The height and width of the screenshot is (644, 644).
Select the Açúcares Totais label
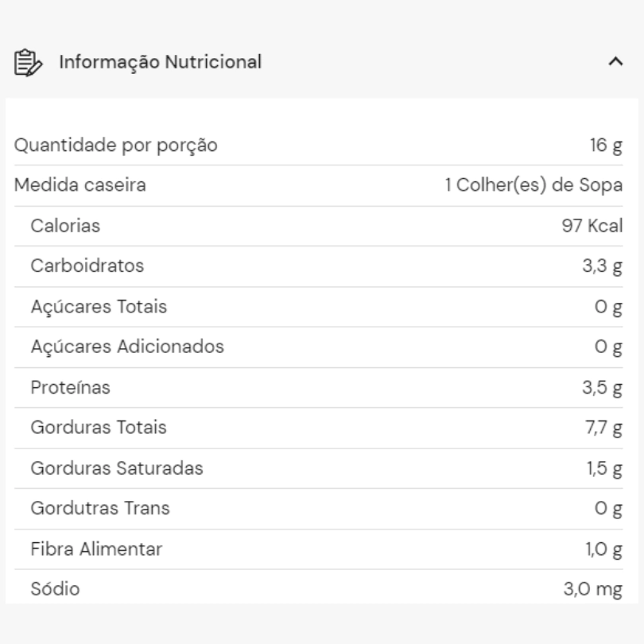(x=99, y=307)
